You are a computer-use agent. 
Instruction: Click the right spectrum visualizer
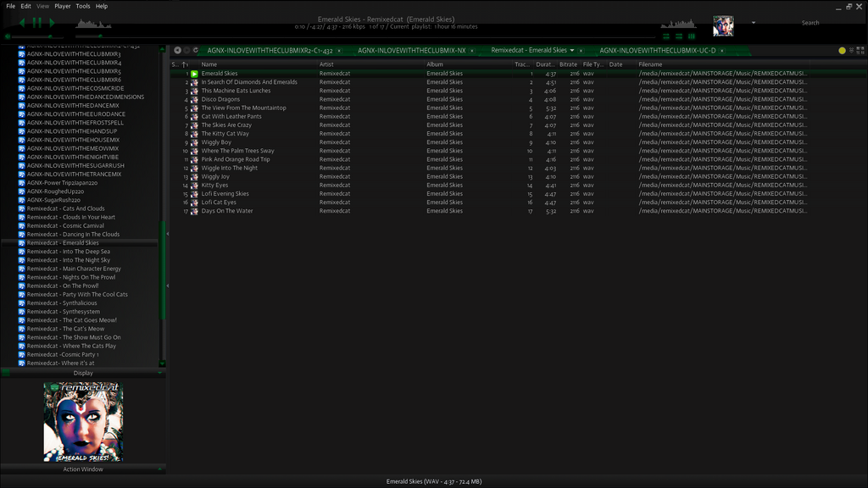pos(678,23)
